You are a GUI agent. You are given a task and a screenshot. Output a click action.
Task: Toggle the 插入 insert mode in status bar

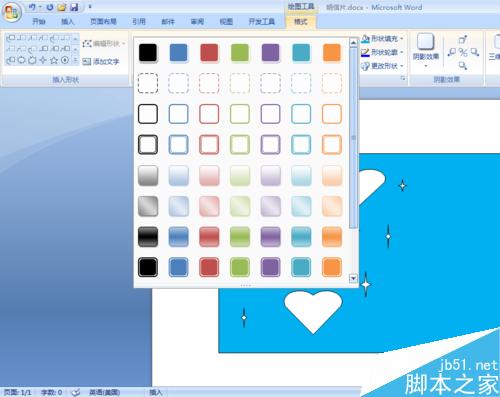coord(155,392)
